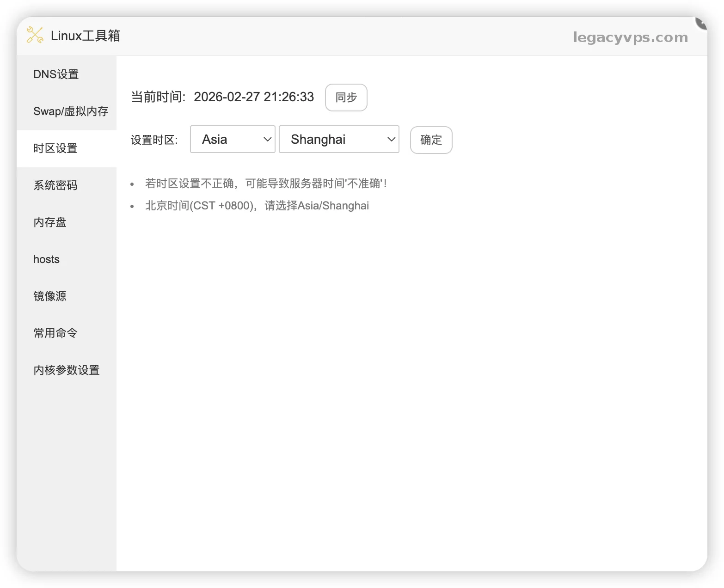The height and width of the screenshot is (588, 724).
Task: Open the city dropdown showing Shanghai
Action: 339,139
